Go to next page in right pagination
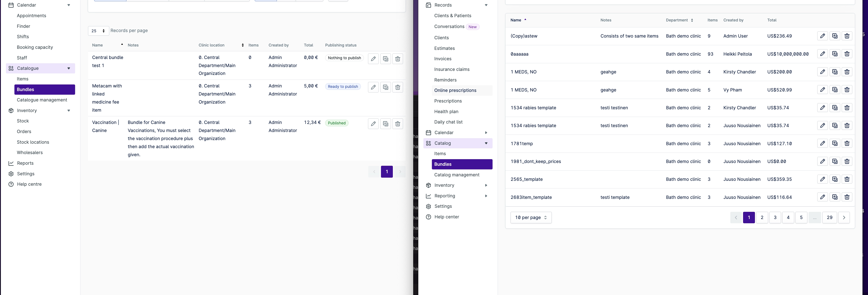Image resolution: width=868 pixels, height=295 pixels. click(x=844, y=218)
